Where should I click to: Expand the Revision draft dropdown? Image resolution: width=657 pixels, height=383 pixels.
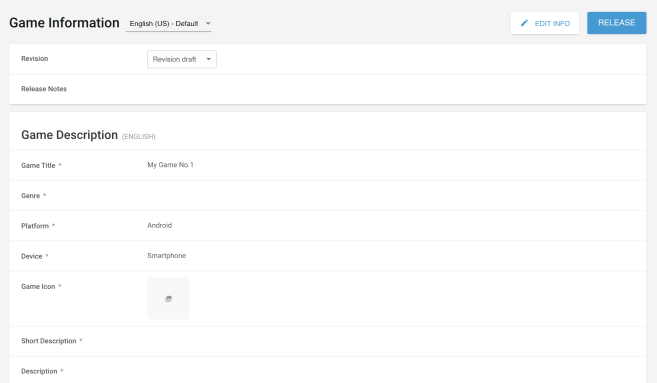pyautogui.click(x=182, y=59)
